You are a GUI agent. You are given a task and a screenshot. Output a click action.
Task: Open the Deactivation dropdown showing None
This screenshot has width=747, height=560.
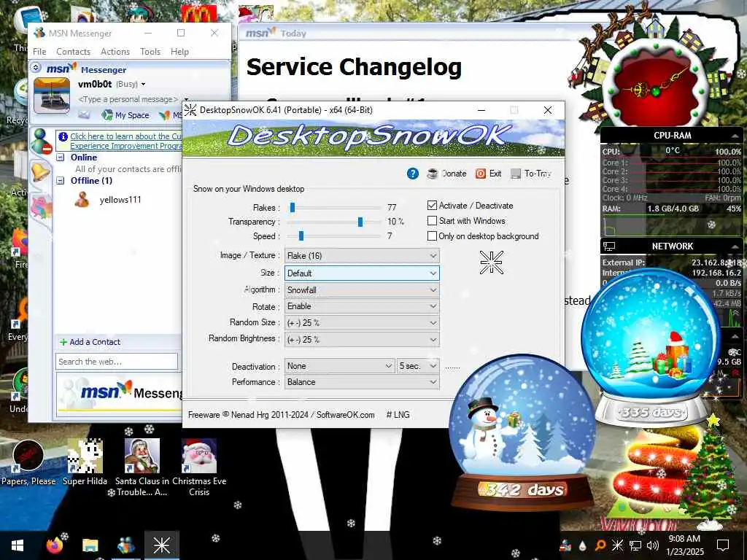tap(340, 366)
